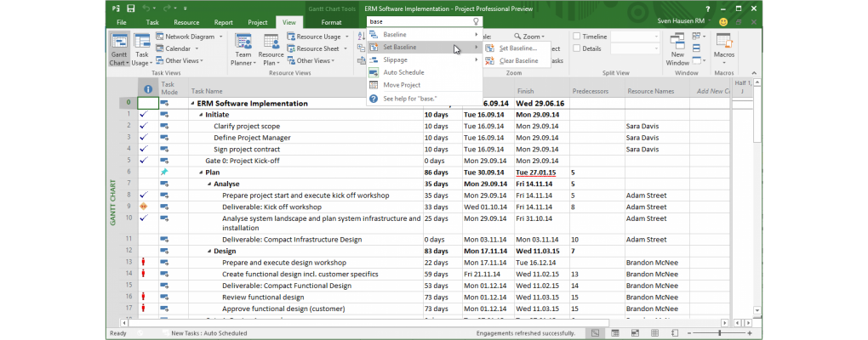Switch to the Project ribbon tab
The image size is (868, 340).
257,23
